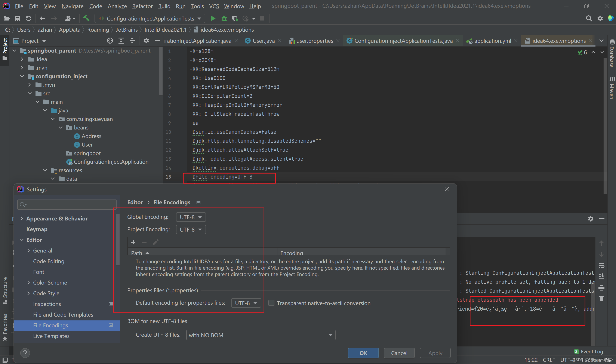Viewport: 616px width, 364px height.
Task: Click the green Run button in toolbar
Action: pyautogui.click(x=213, y=18)
